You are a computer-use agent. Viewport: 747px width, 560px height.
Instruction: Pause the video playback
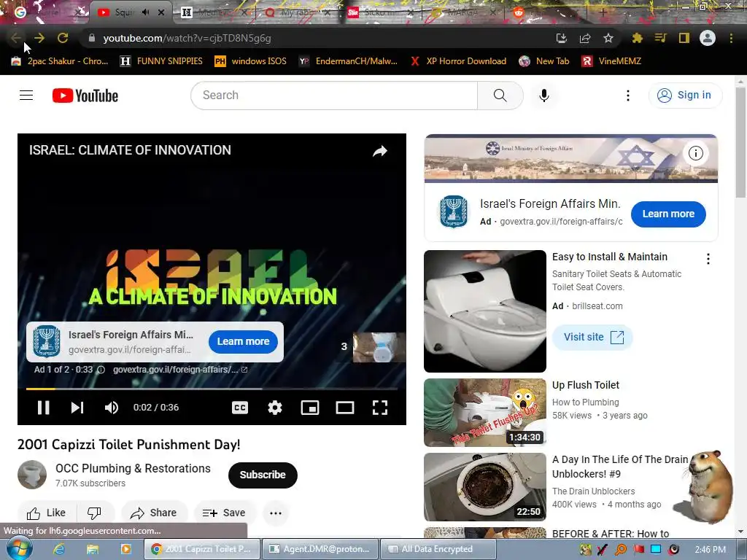point(43,407)
